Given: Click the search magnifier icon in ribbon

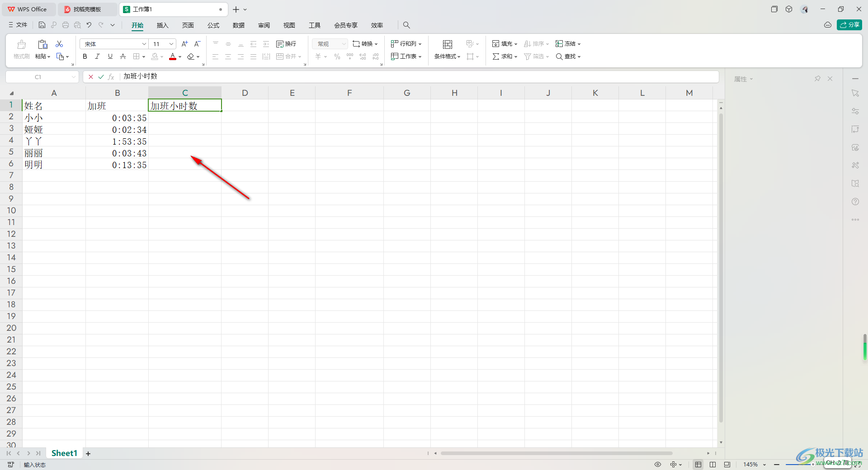Looking at the screenshot, I should click(406, 25).
